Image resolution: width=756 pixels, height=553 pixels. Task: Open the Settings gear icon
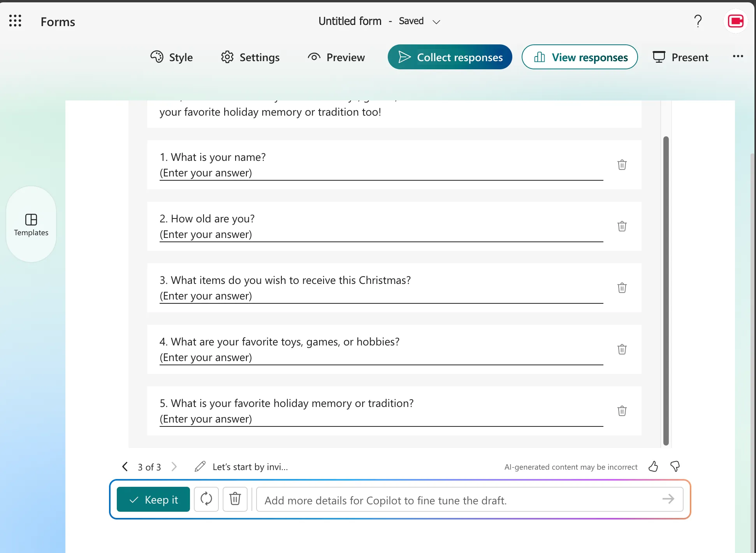(x=228, y=57)
